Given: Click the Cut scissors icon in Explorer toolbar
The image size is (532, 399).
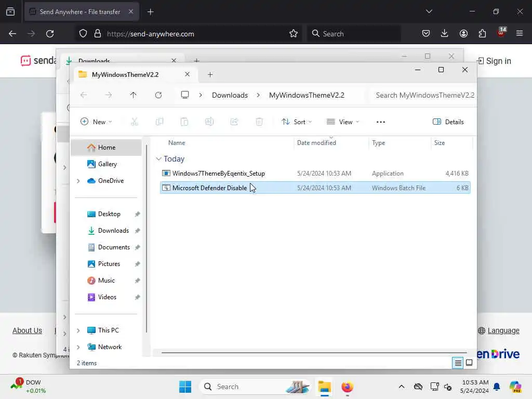Looking at the screenshot, I should [135, 122].
